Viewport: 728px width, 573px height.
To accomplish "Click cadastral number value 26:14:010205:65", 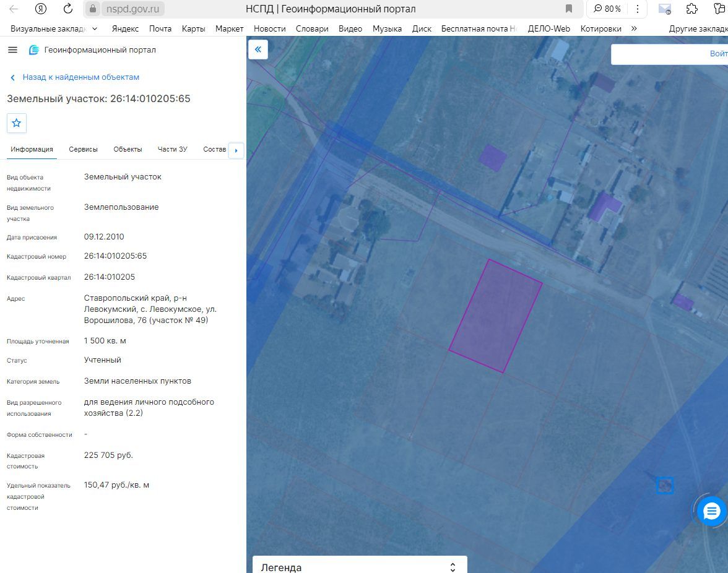I will pos(115,256).
